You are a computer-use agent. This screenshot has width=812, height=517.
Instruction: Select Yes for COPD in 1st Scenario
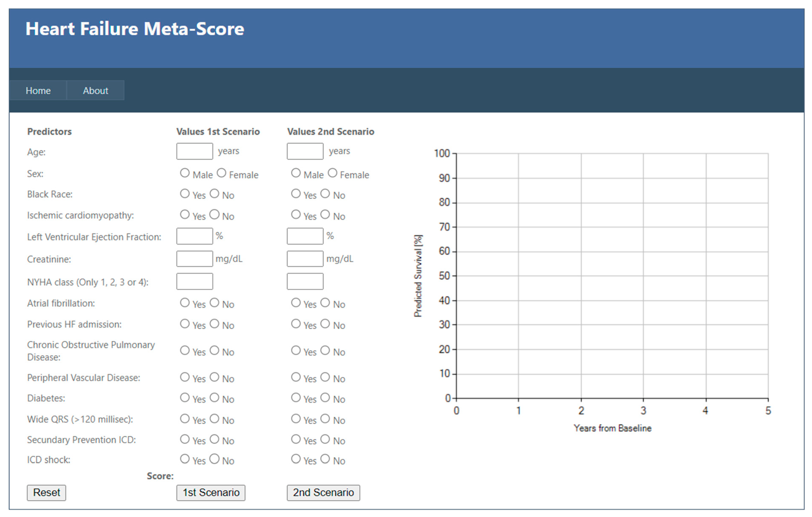[x=184, y=350]
